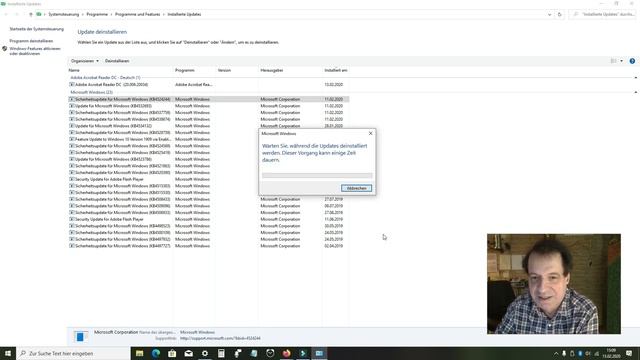Click the up-one-level arrow icon

pyautogui.click(x=31, y=14)
